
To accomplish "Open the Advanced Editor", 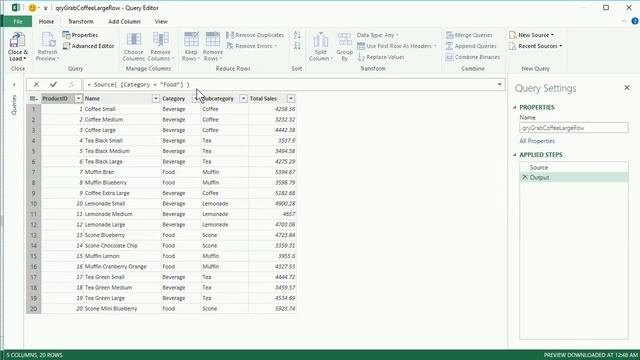I will point(88,46).
